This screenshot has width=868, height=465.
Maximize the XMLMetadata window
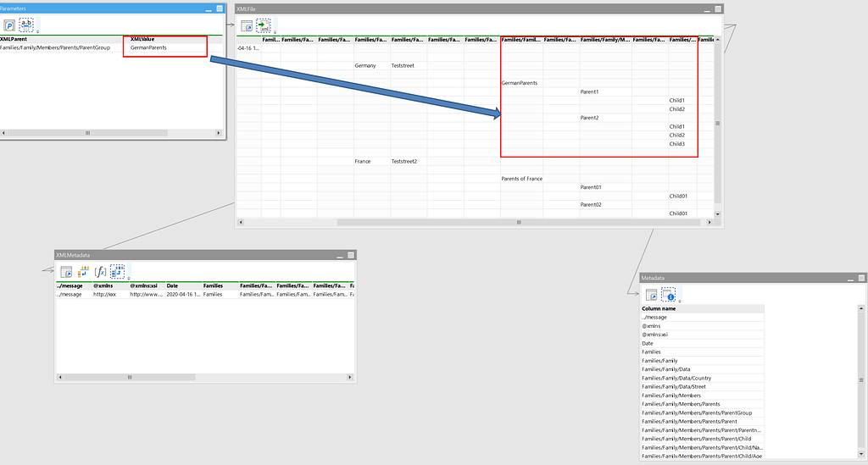pos(351,255)
